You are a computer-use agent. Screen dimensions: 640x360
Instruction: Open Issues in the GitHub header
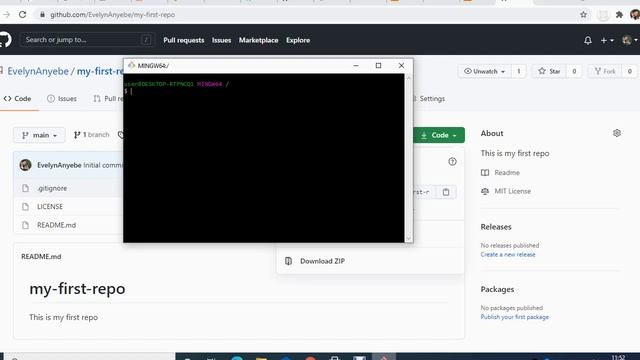[221, 40]
